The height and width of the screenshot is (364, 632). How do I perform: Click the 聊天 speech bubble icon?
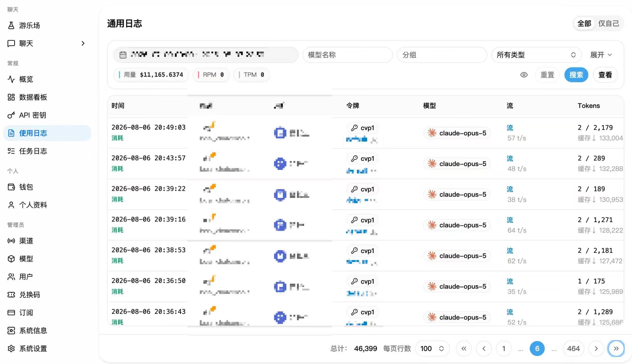[11, 43]
